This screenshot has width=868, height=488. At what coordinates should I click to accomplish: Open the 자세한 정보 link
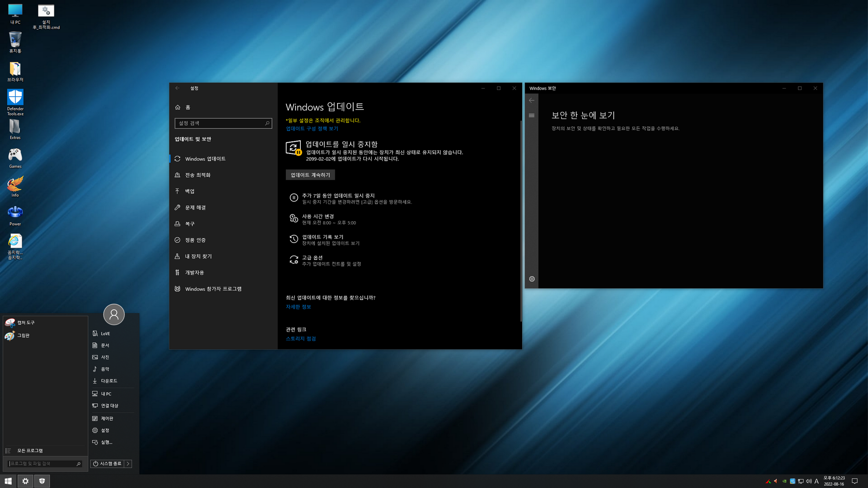298,307
